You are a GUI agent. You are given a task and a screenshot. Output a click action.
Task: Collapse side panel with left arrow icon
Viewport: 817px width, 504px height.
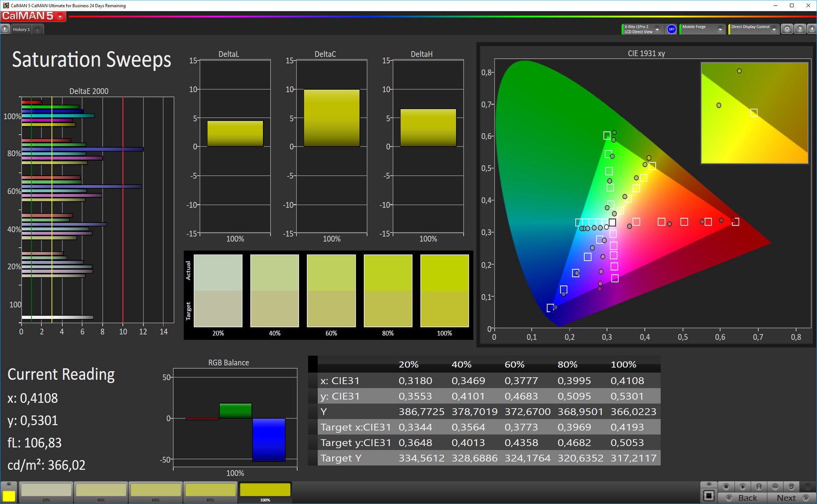[x=811, y=29]
